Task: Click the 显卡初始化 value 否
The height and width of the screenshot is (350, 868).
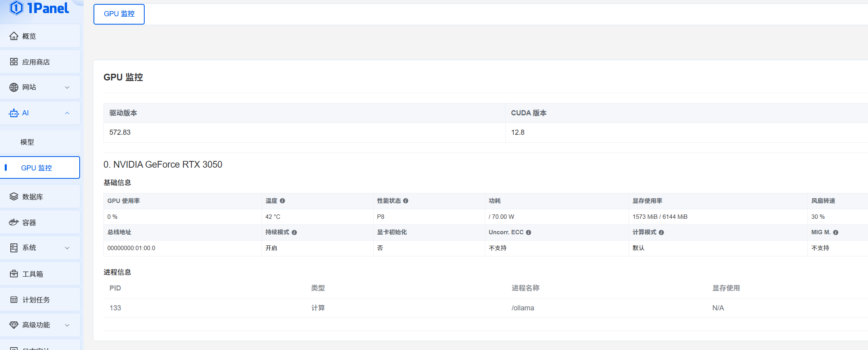Action: click(x=380, y=248)
